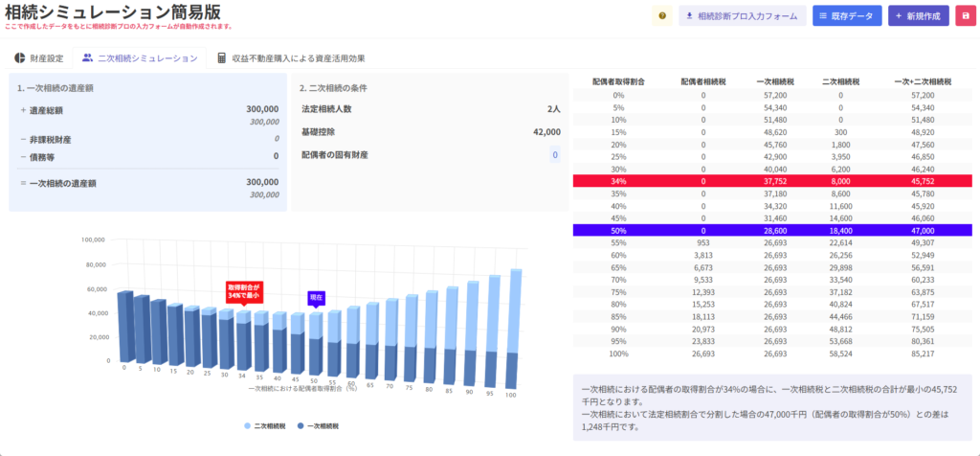
Task: Click the red save floppy disk icon
Action: pyautogui.click(x=965, y=16)
